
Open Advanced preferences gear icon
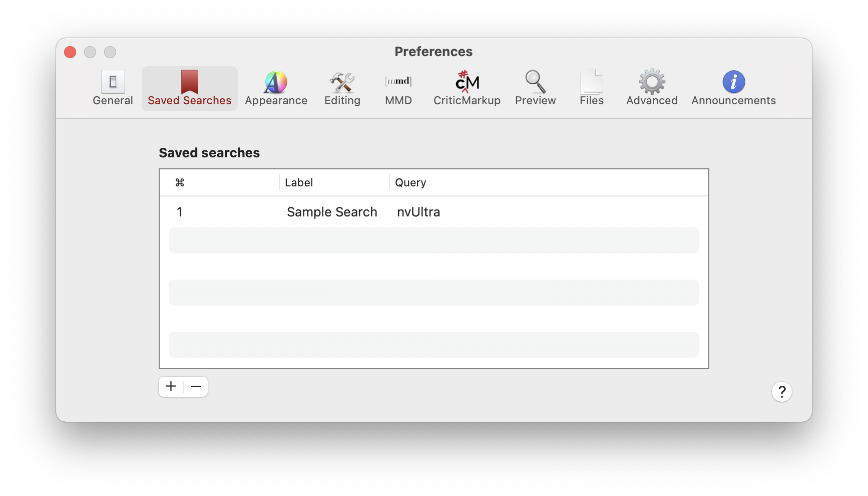point(652,82)
